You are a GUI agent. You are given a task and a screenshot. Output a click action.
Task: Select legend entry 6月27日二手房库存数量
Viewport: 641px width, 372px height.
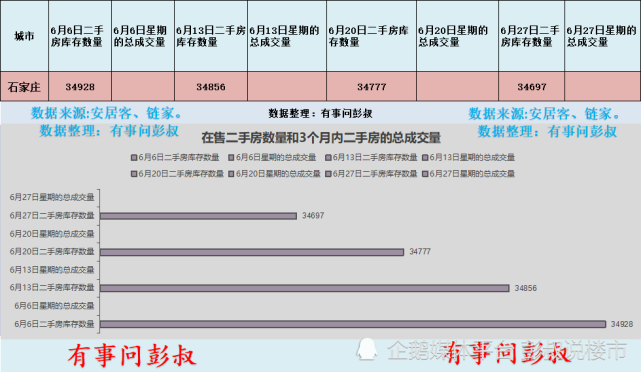point(371,174)
